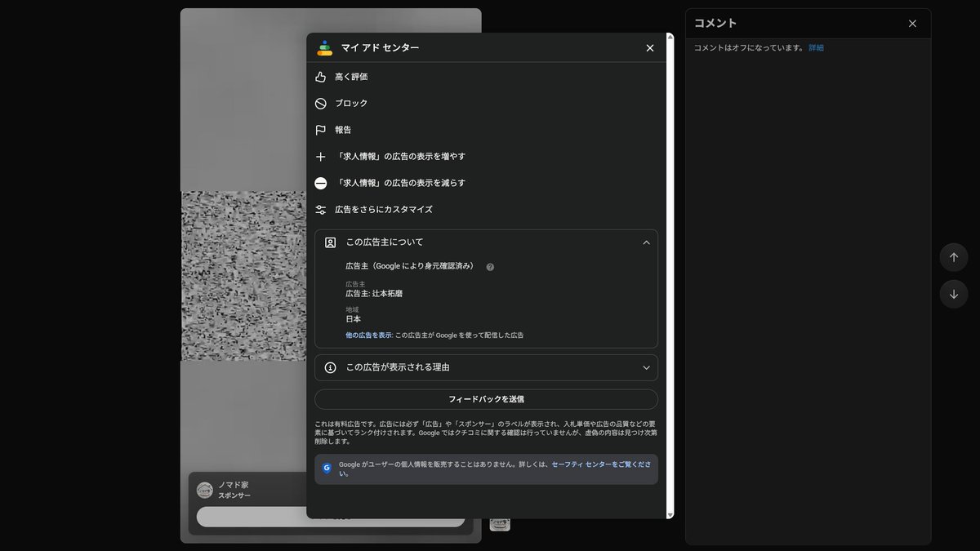
Task: Go to previous video with up arrow
Action: tap(954, 257)
